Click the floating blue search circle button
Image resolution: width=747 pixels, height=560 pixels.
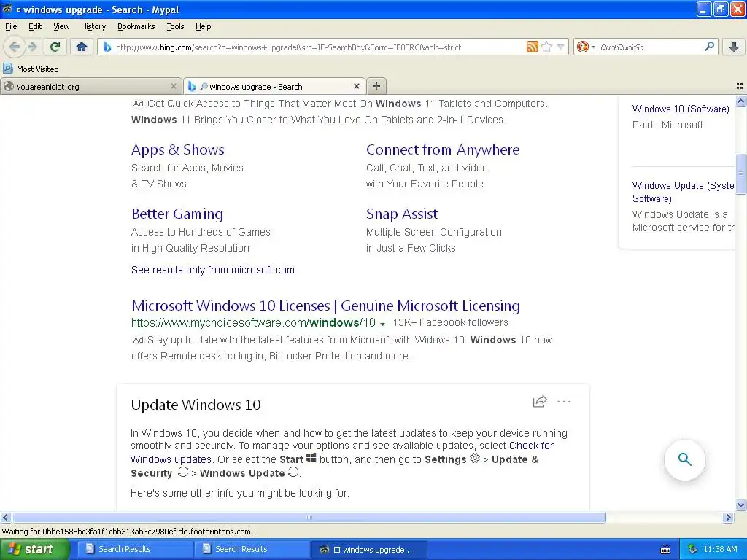(684, 459)
